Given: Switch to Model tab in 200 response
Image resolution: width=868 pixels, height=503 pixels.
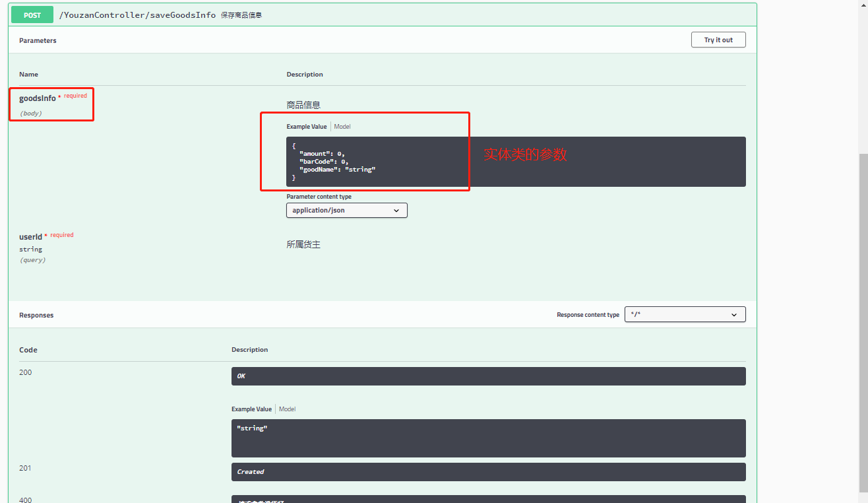Looking at the screenshot, I should (x=288, y=409).
